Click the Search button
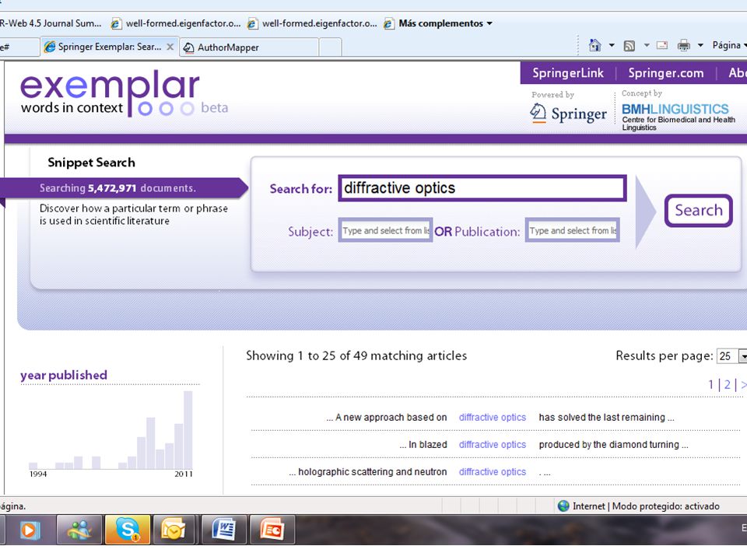Screen dimensions: 747x560 click(699, 211)
